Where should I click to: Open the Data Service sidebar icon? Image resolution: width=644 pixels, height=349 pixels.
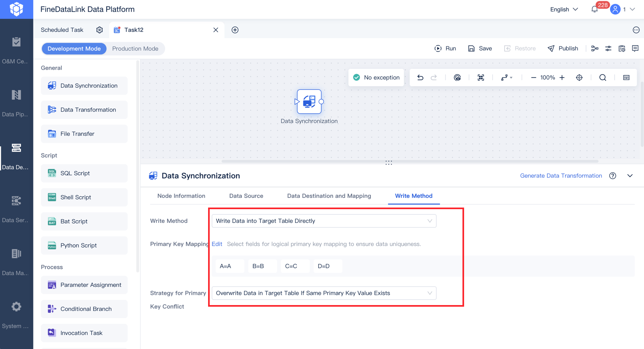click(x=16, y=201)
